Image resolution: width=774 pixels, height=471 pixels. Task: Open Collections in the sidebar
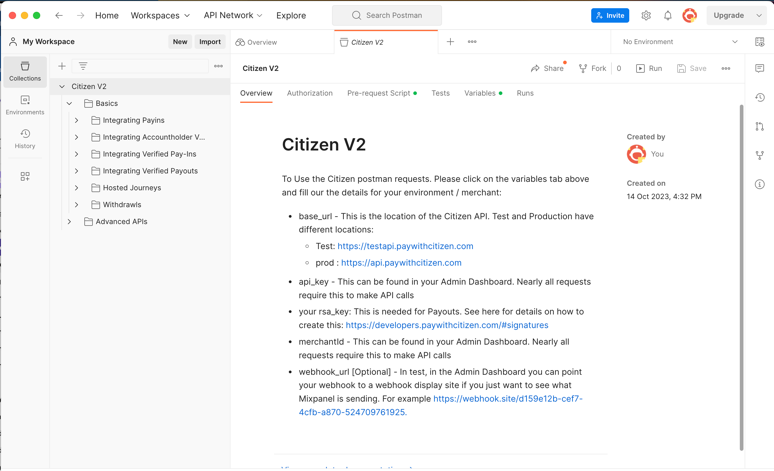pyautogui.click(x=25, y=72)
